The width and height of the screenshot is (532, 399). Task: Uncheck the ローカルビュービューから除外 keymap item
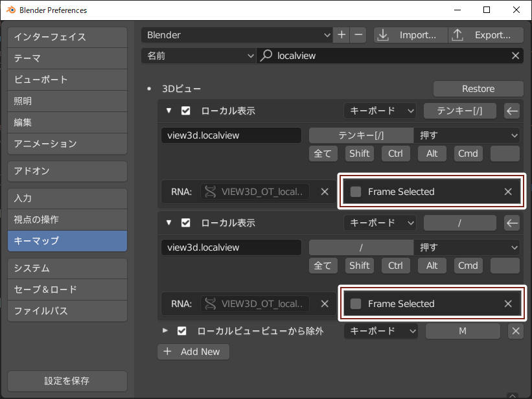(182, 331)
